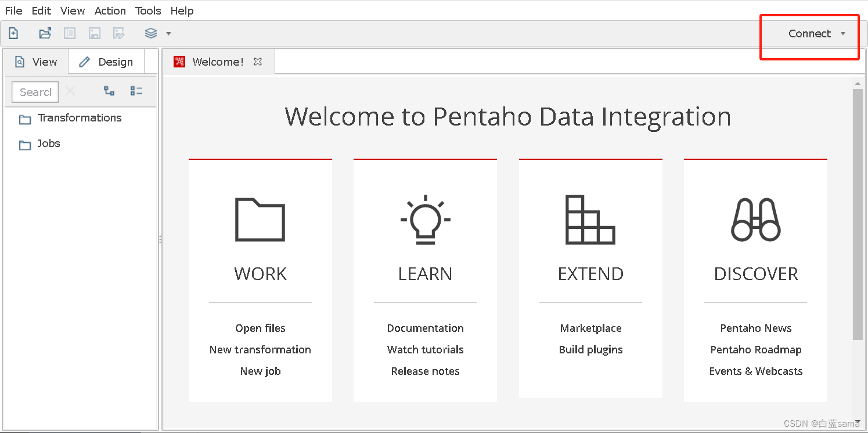Open the Connect dropdown arrow

click(843, 34)
